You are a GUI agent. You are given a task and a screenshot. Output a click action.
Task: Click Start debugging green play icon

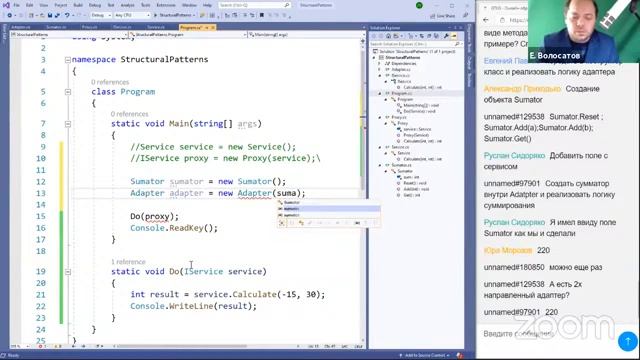tap(155, 15)
